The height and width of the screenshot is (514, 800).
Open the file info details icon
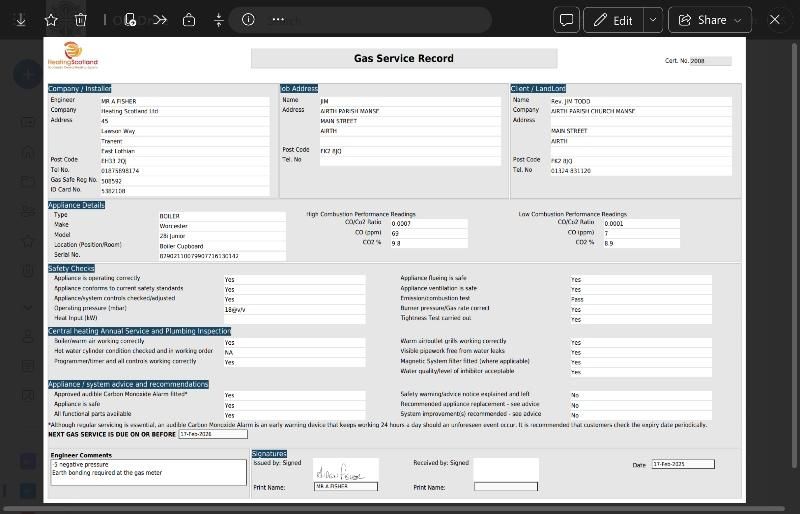coord(248,20)
